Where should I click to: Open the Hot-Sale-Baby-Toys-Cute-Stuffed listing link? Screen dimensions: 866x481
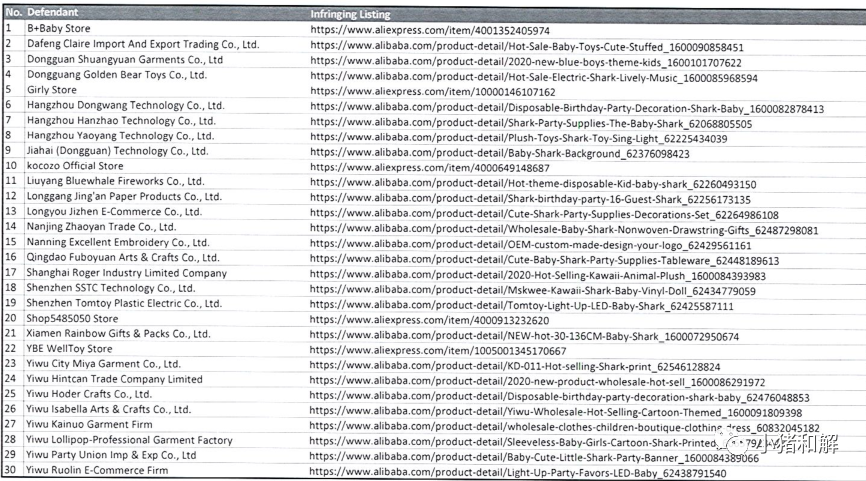[x=527, y=47]
